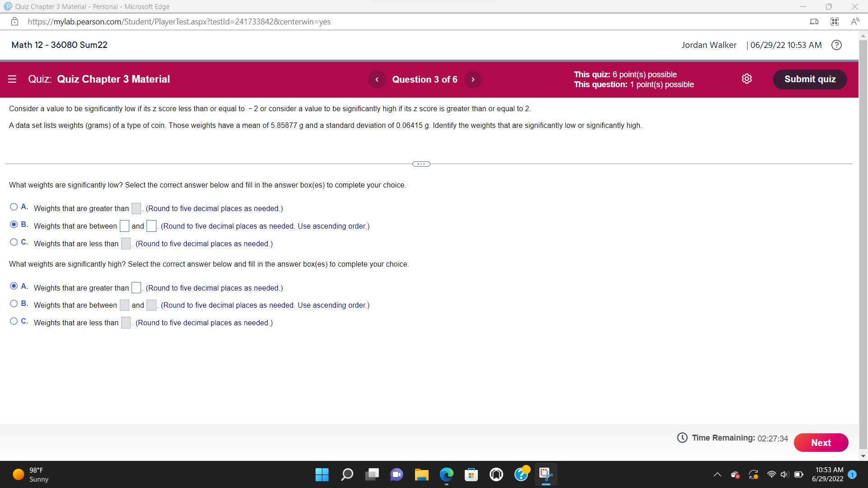Fill in the significantly high answer box
Image resolution: width=868 pixels, height=488 pixels.
[x=136, y=287]
